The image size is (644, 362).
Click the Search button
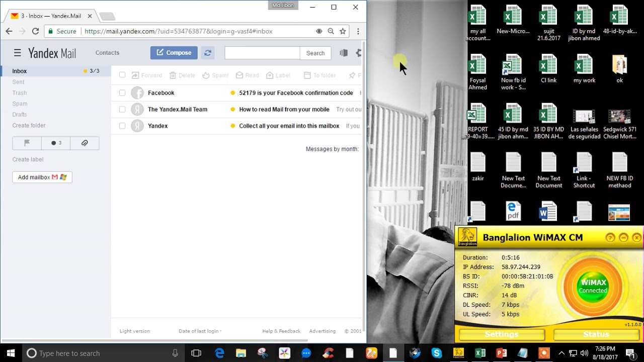[315, 53]
